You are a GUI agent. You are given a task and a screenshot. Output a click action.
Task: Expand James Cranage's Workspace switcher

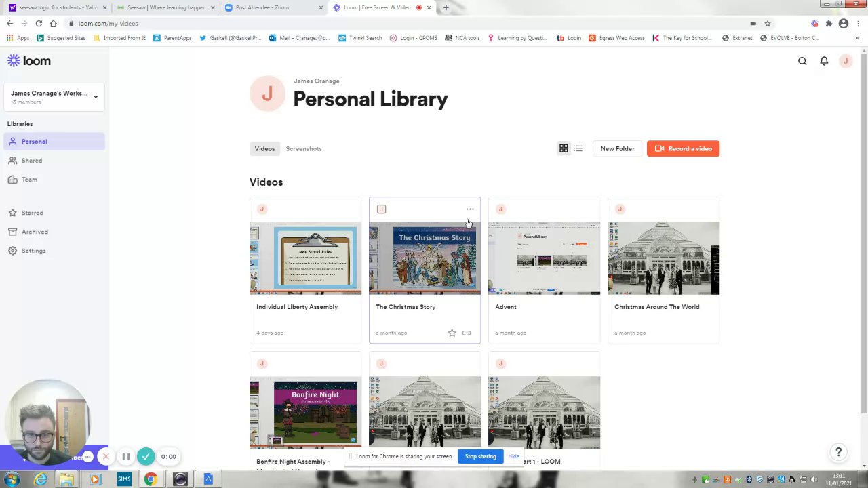tap(54, 96)
